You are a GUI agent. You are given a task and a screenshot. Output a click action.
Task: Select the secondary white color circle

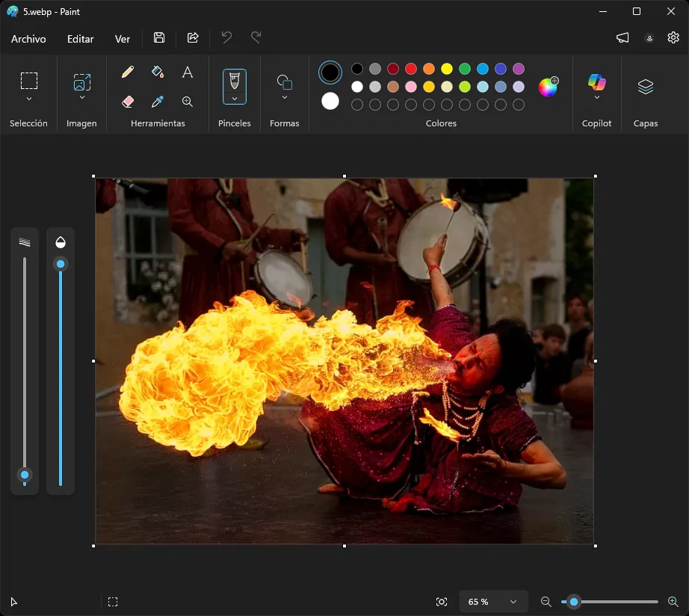click(x=330, y=101)
